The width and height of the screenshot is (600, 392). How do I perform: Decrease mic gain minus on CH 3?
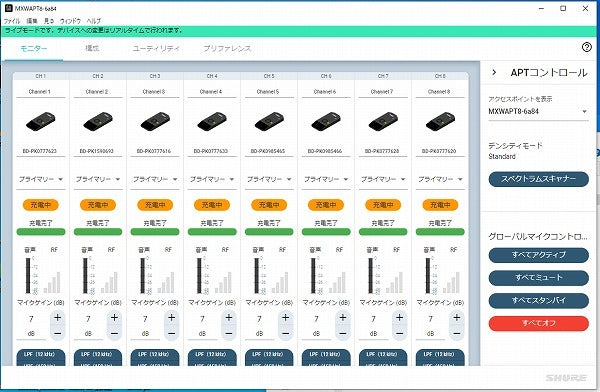point(171,334)
